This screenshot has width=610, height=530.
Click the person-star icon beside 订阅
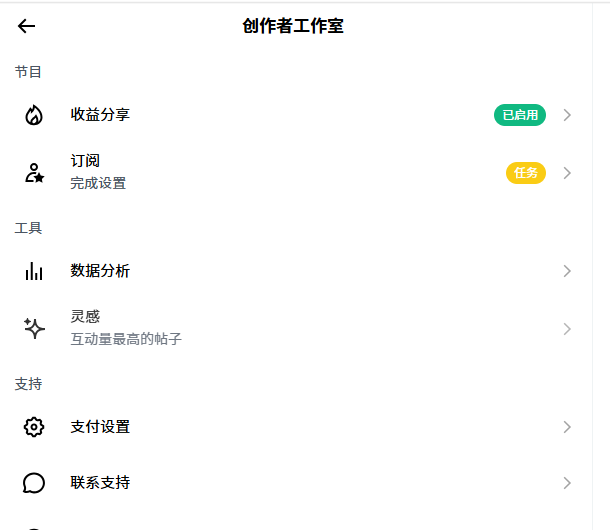pyautogui.click(x=34, y=173)
